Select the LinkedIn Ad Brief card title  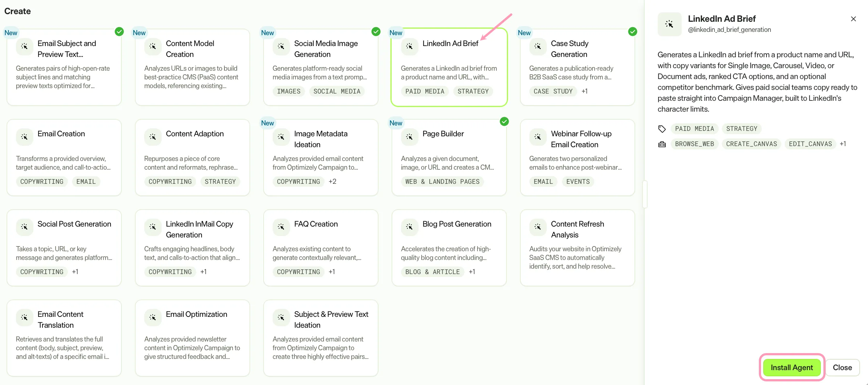pyautogui.click(x=450, y=44)
